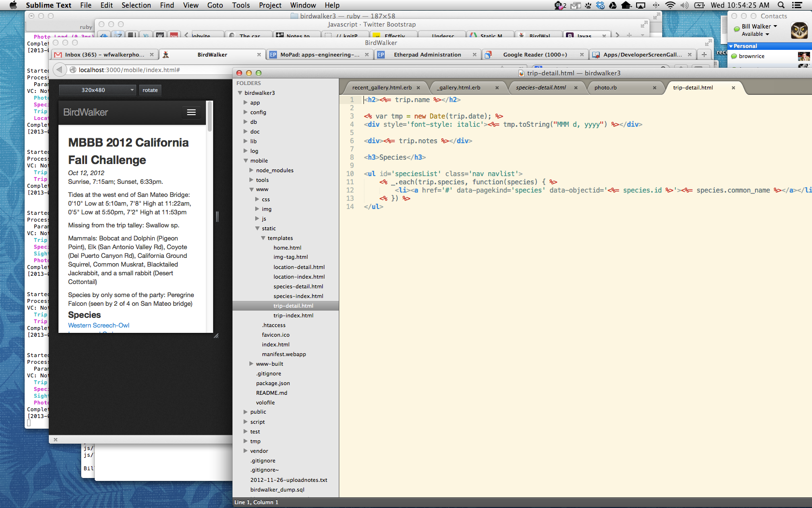The width and height of the screenshot is (812, 508).
Task: Open birdwalker_dump.sql in the sidebar
Action: [277, 490]
